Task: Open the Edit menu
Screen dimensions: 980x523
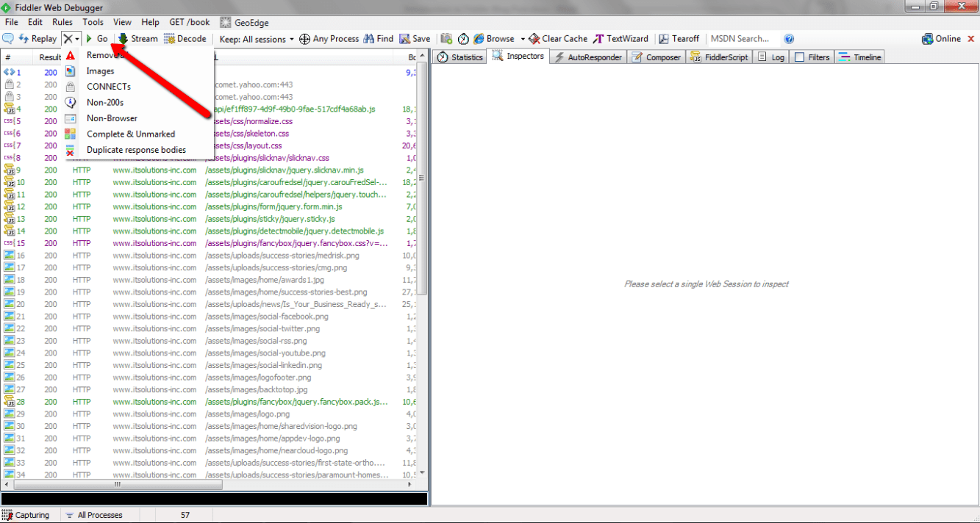Action: tap(35, 22)
